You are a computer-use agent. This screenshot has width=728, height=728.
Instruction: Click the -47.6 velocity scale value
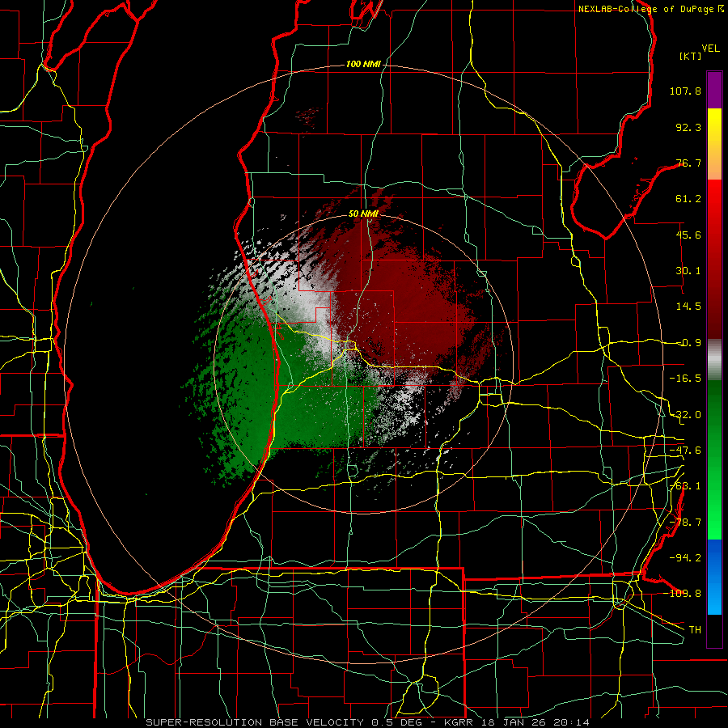(x=685, y=451)
